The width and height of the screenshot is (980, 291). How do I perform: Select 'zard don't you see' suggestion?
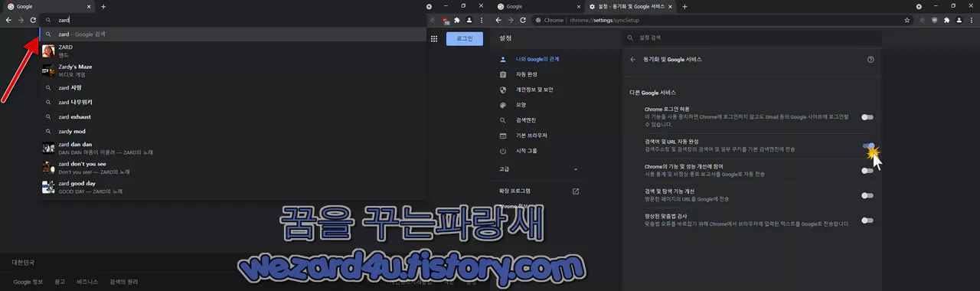[x=232, y=167]
